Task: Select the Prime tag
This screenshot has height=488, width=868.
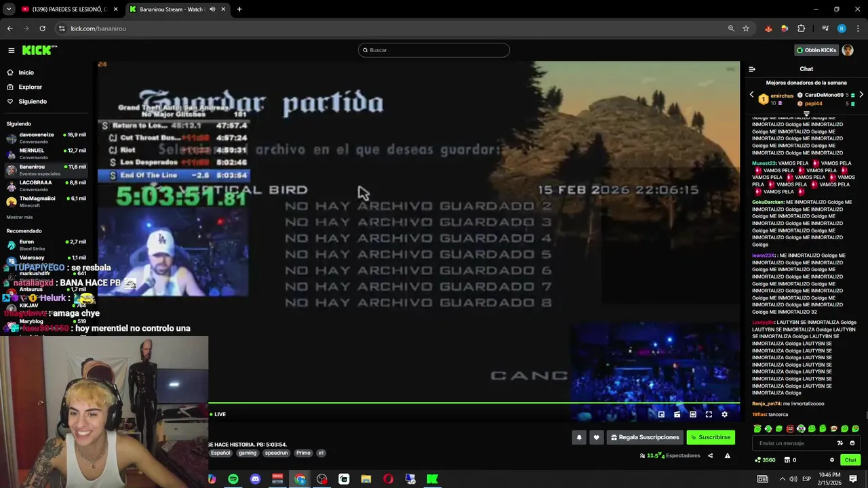Action: coord(303,453)
